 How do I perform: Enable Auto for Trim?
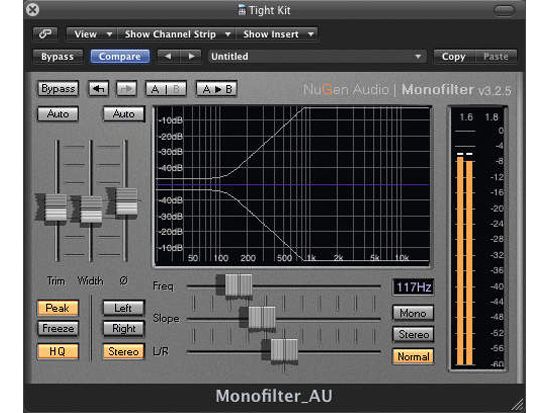click(58, 114)
